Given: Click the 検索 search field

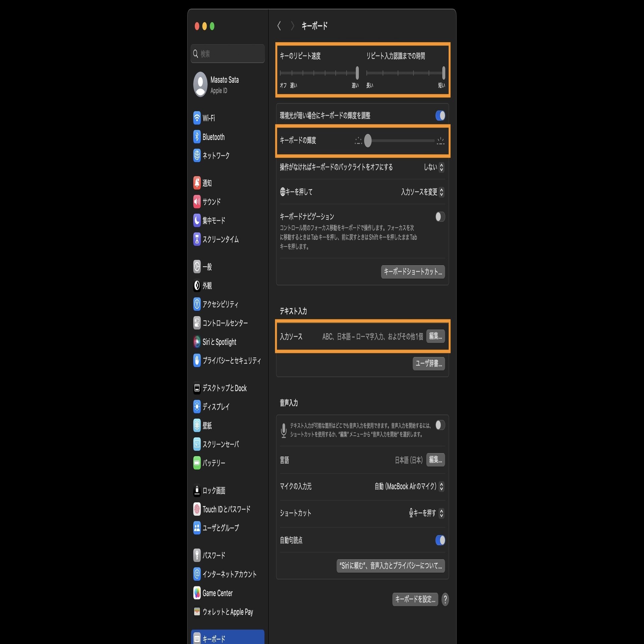Looking at the screenshot, I should pos(228,54).
